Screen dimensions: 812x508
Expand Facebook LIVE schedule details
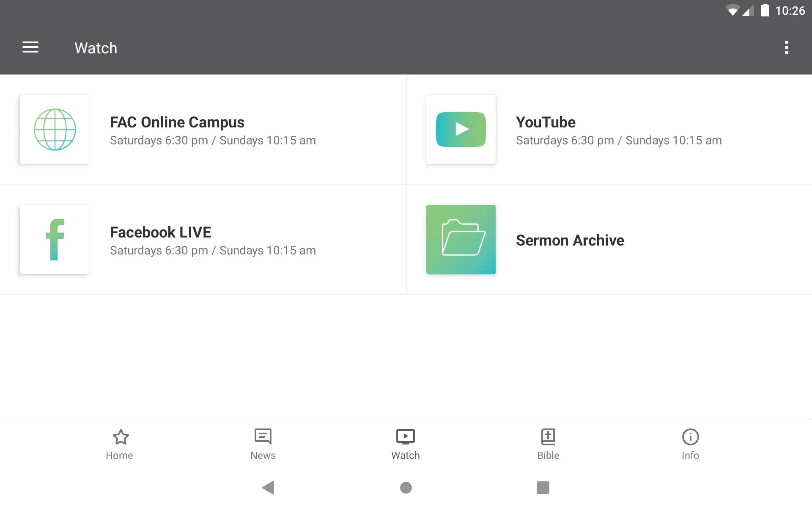click(213, 250)
